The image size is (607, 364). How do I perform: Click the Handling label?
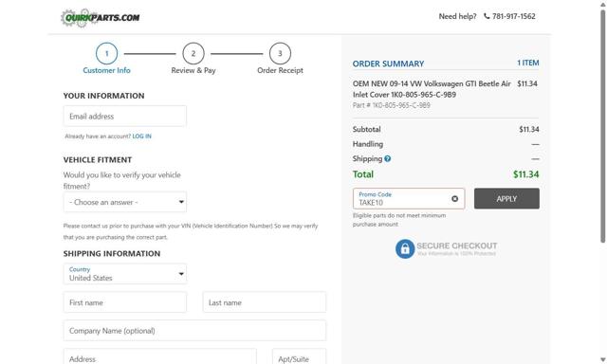click(368, 144)
